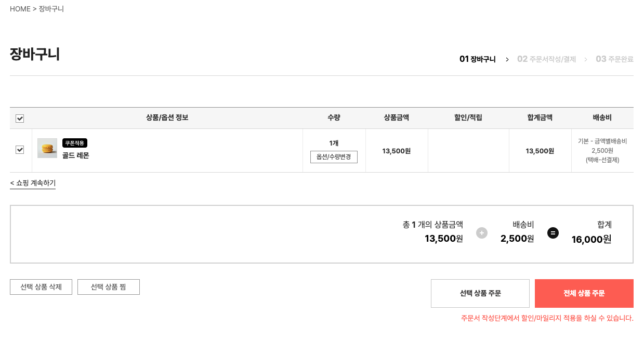Click the plus icon between product price and shipping
Viewport: 644px width, 340px height.
click(481, 233)
